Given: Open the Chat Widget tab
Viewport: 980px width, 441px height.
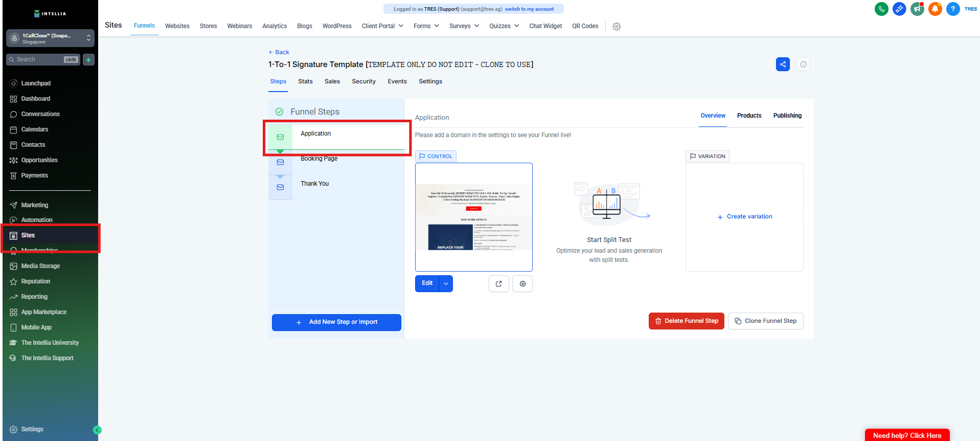Looking at the screenshot, I should click(545, 26).
